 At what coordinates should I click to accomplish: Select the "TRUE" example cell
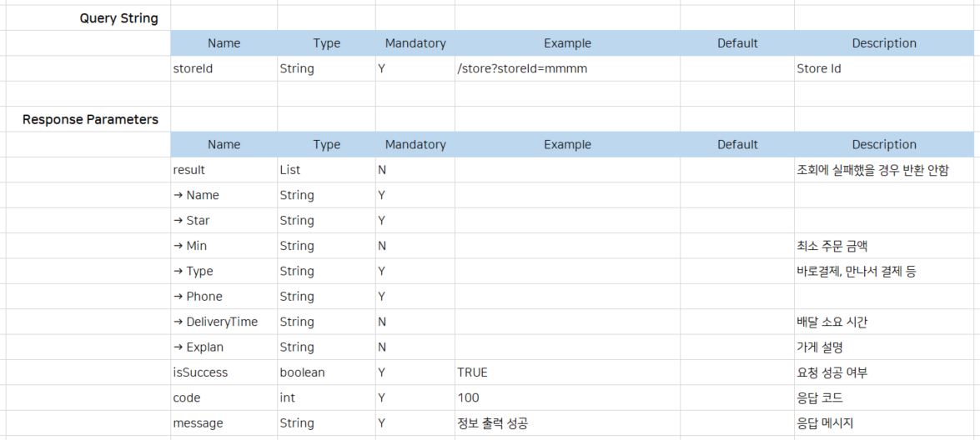pyautogui.click(x=472, y=372)
